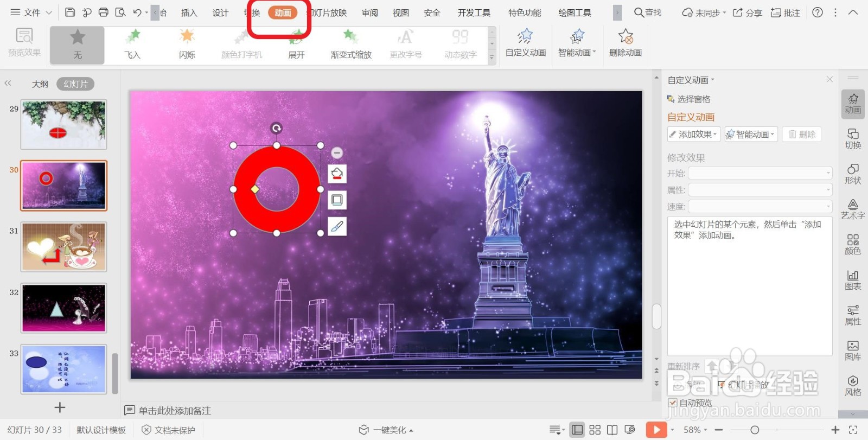The height and width of the screenshot is (440, 868).
Task: Switch to slide sorter view icon
Action: click(595, 430)
